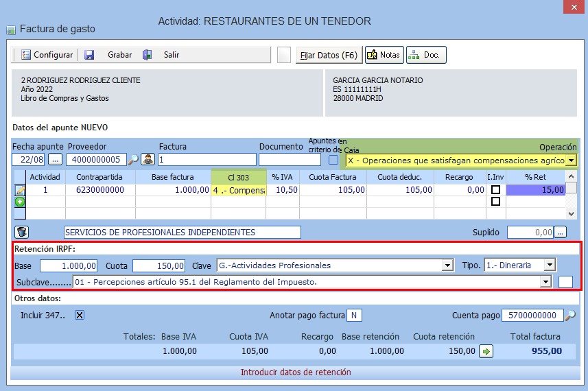Exit via the Salir door icon
This screenshot has width=588, height=391.
point(148,55)
